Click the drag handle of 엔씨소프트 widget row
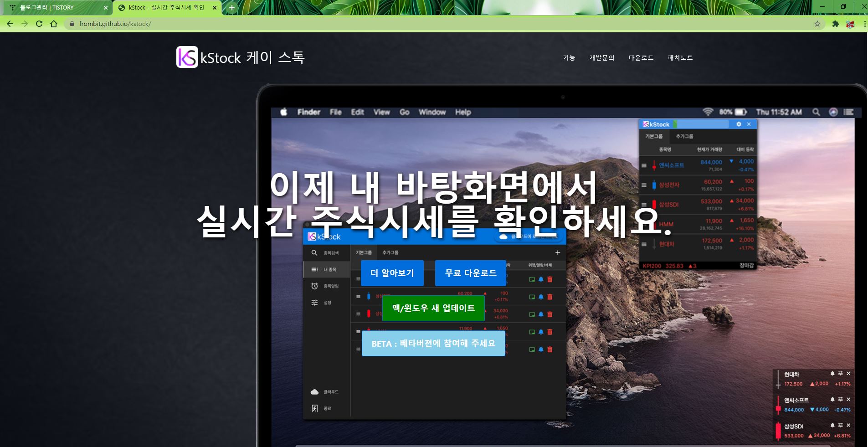The width and height of the screenshot is (868, 447). click(644, 165)
